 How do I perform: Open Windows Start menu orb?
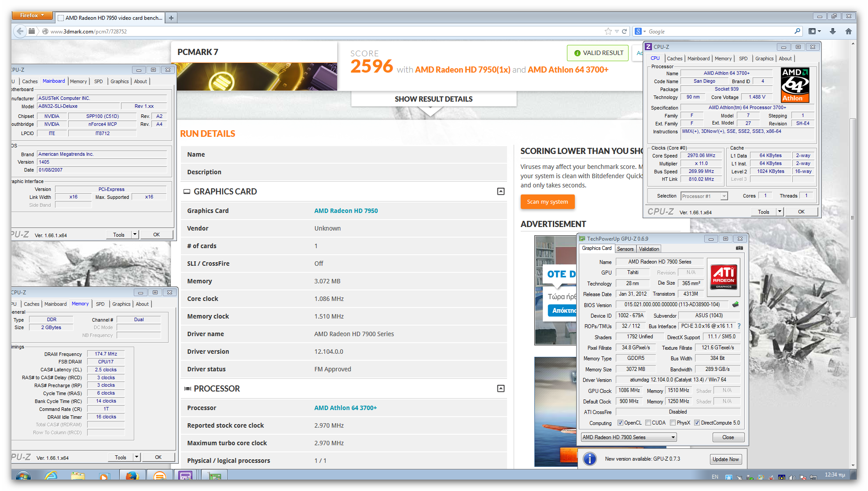click(x=23, y=476)
